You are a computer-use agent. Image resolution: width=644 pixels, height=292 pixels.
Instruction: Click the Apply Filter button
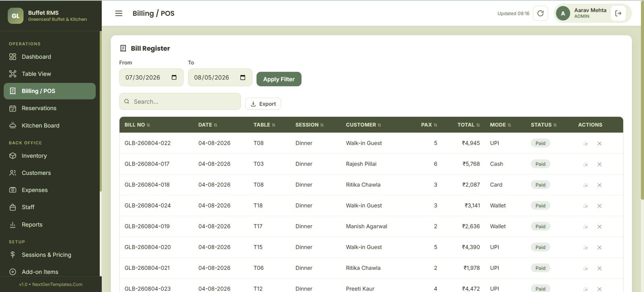coord(279,79)
